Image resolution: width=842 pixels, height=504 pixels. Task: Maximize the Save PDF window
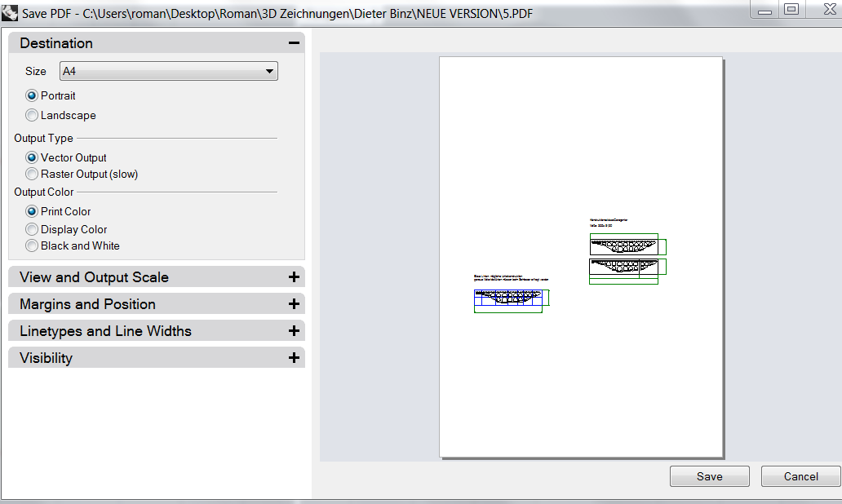pos(791,9)
